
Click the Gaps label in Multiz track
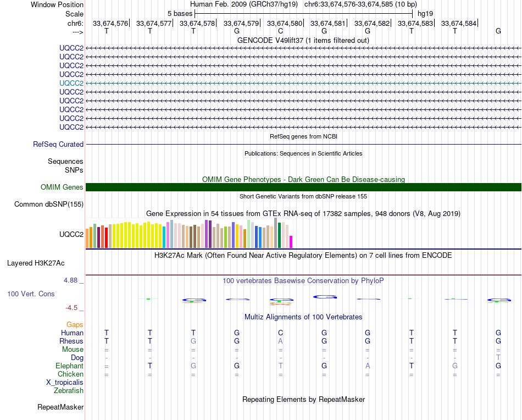75,325
